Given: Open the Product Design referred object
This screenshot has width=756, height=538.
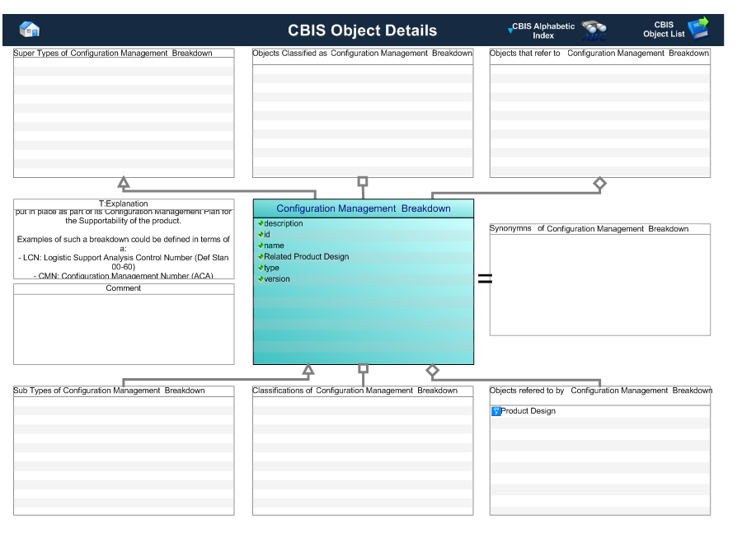Looking at the screenshot, I should point(528,411).
